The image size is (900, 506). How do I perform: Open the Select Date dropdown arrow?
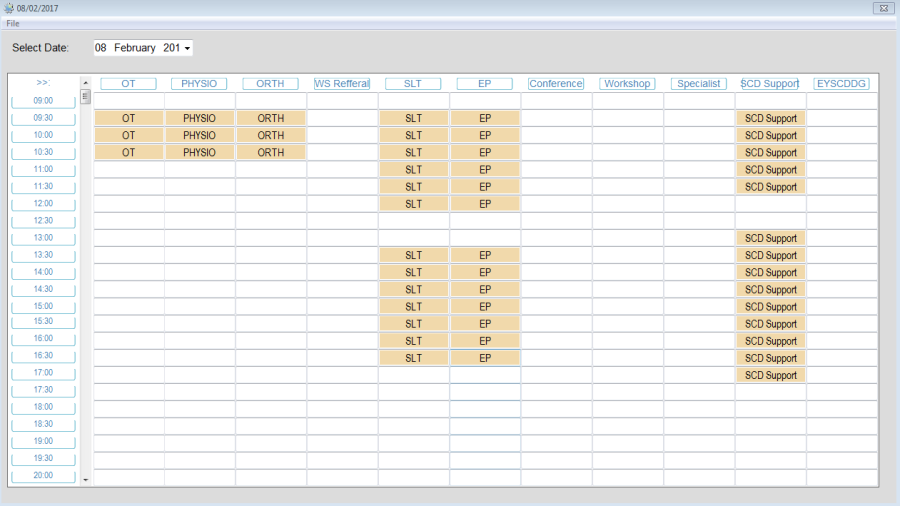187,48
